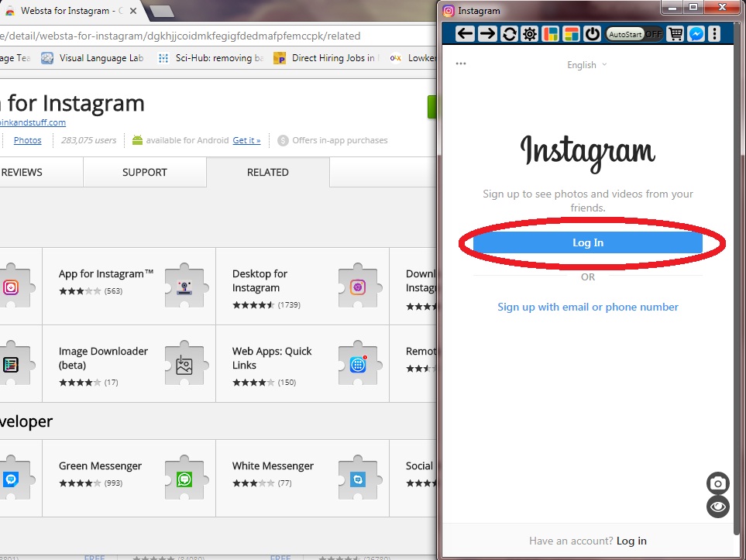Go forward using the right arrow in the Instagram toolbar
Screen dimensions: 746x560
[487, 34]
